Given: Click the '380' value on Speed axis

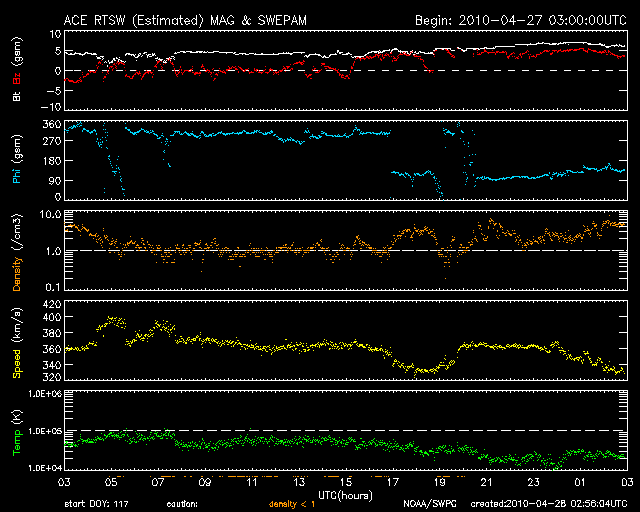Looking at the screenshot, I should (x=52, y=333).
